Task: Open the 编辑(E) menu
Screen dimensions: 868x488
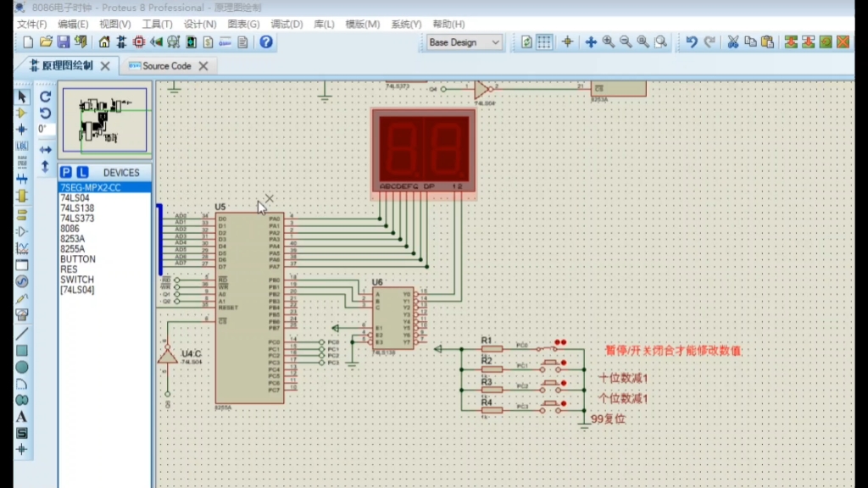Action: pyautogui.click(x=73, y=25)
